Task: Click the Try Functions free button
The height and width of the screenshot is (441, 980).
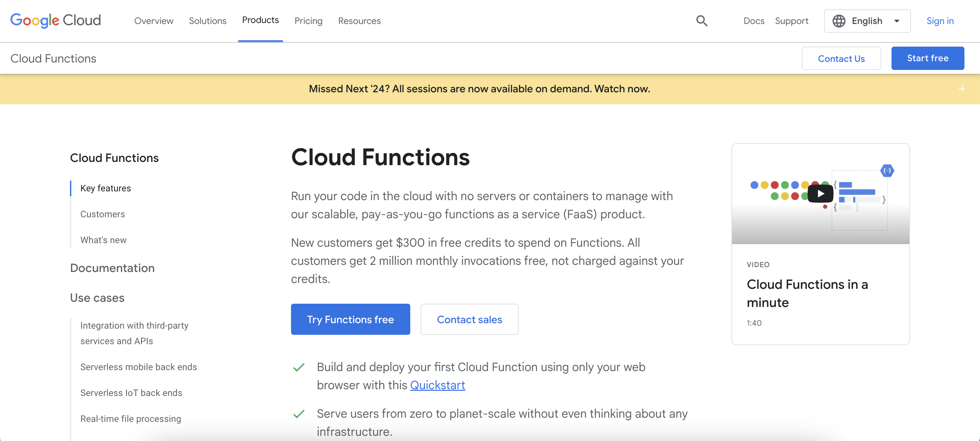Action: (351, 319)
